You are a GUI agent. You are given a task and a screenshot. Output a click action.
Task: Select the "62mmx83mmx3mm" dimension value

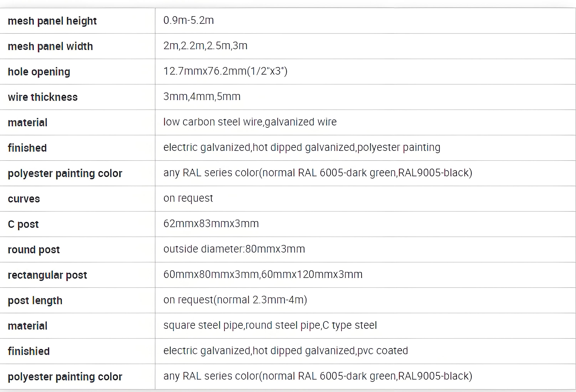[x=211, y=224]
